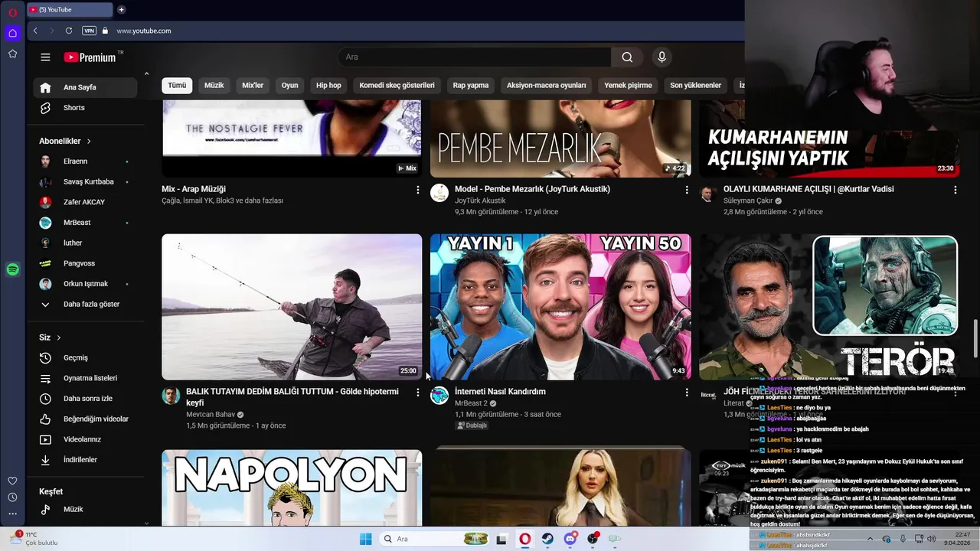Open options for Mix - Arap Müziği

coord(417,189)
